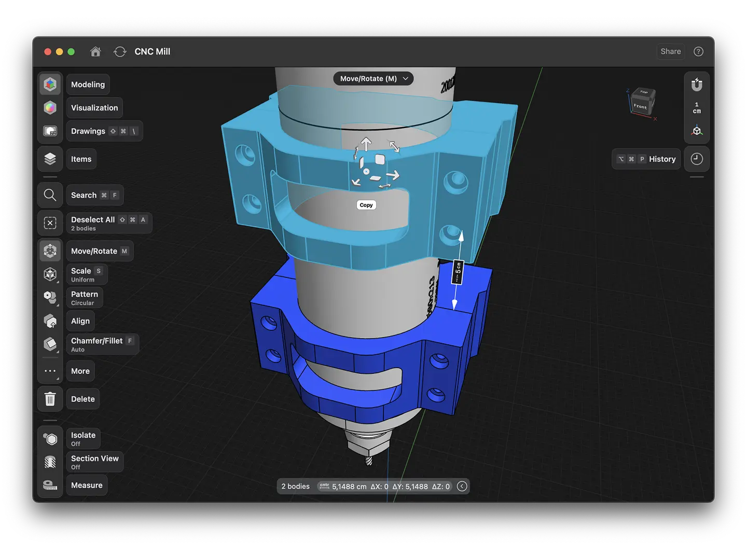Click the view orientation icon below grid size

pyautogui.click(x=697, y=131)
